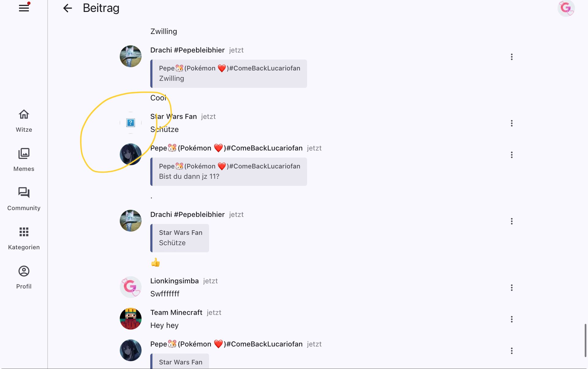The height and width of the screenshot is (369, 588).
Task: Open the Lionkingsimba username link
Action: pyautogui.click(x=174, y=281)
